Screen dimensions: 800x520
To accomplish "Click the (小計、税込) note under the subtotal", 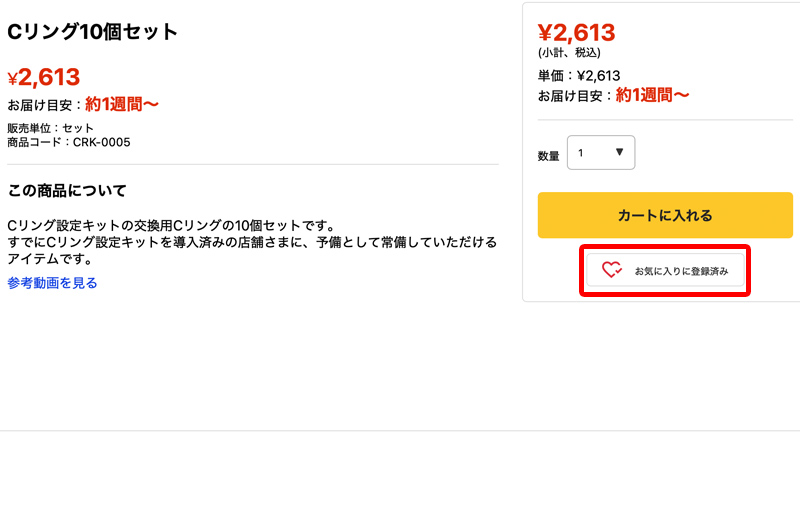I will tap(569, 53).
